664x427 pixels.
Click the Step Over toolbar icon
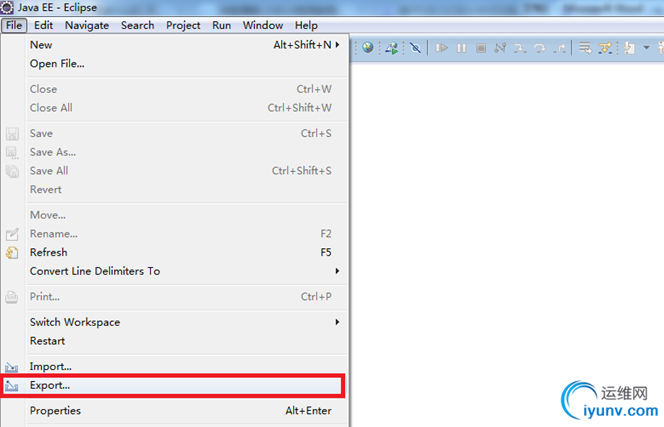pos(540,48)
